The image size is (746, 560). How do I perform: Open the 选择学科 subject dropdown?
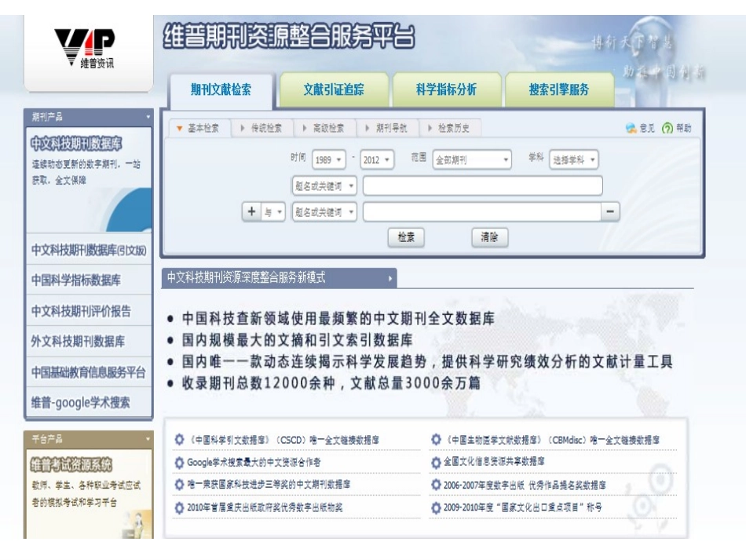click(574, 160)
